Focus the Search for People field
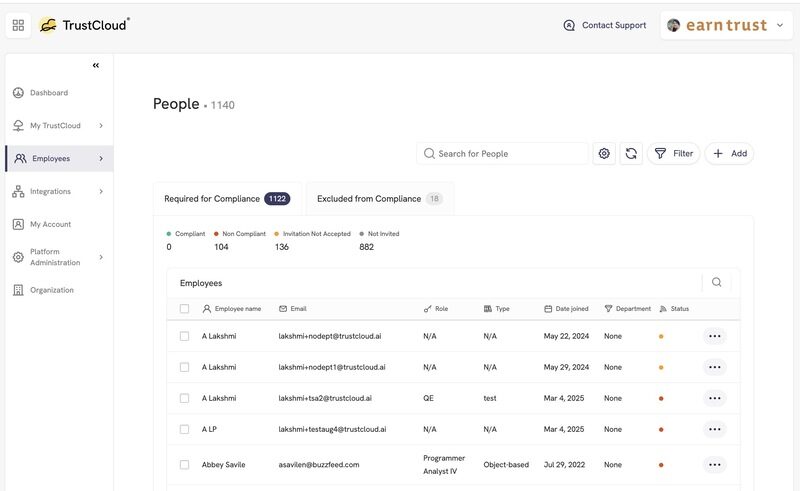This screenshot has width=800, height=491. [503, 154]
